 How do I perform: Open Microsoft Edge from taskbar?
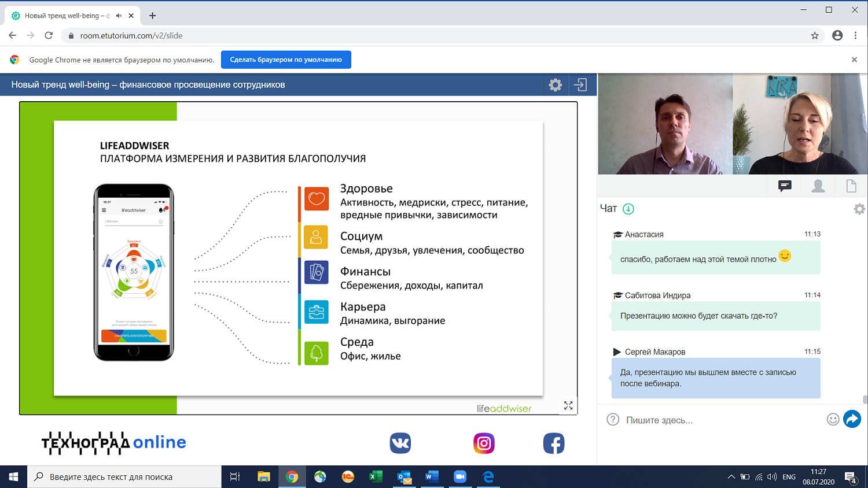[x=488, y=477]
